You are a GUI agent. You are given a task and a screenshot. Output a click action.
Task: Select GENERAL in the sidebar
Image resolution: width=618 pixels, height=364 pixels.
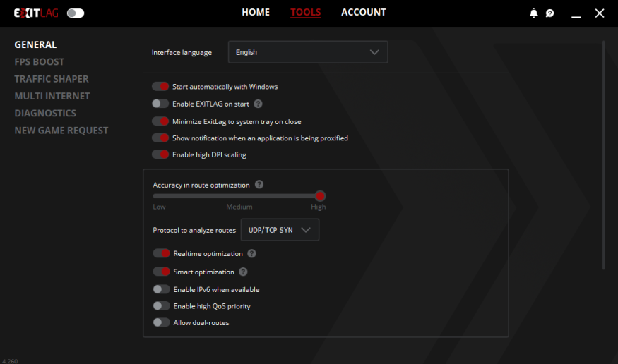pos(35,44)
